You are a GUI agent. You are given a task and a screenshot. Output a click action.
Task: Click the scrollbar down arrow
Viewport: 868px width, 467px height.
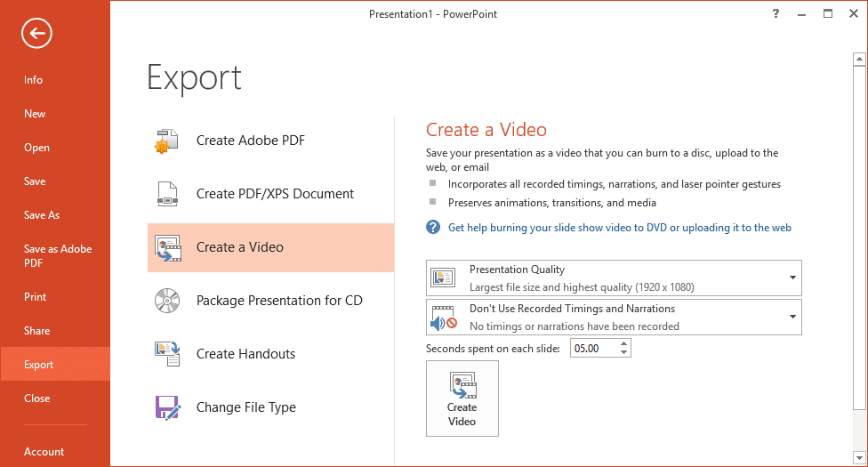tap(859, 457)
